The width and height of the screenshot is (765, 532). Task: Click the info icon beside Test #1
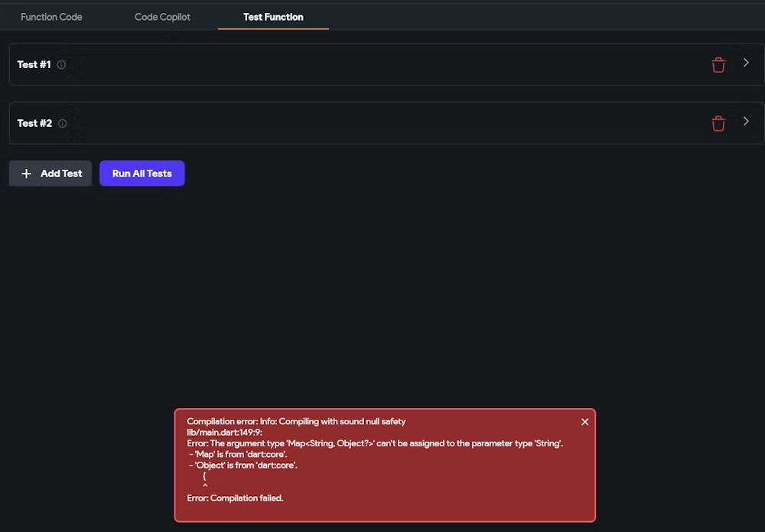pyautogui.click(x=61, y=65)
